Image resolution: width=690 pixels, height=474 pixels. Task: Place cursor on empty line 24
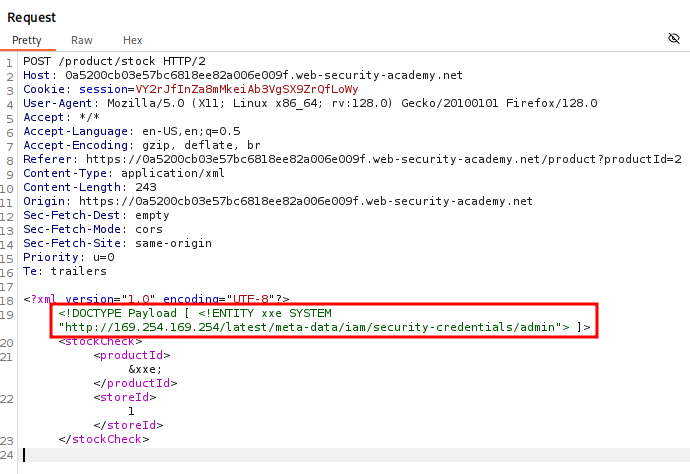click(x=354, y=455)
